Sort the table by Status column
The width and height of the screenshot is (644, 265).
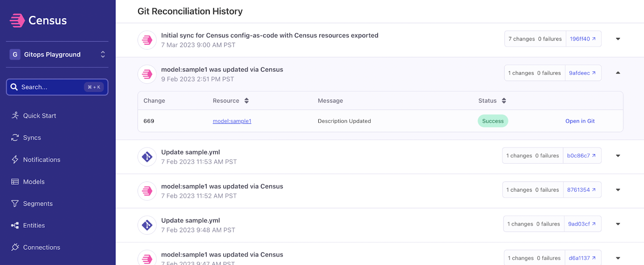(x=504, y=101)
